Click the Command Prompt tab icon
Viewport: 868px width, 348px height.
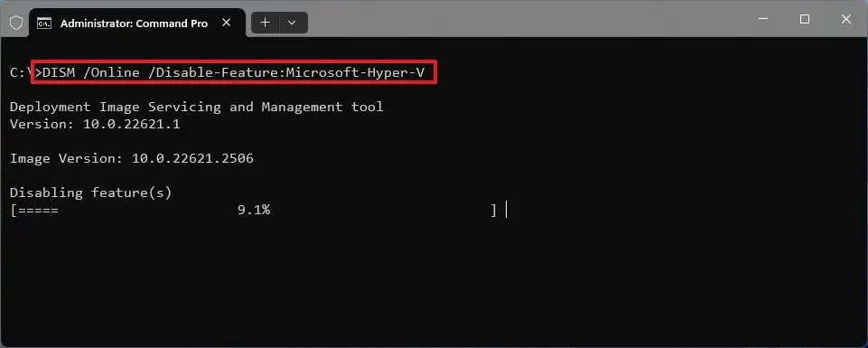click(44, 24)
